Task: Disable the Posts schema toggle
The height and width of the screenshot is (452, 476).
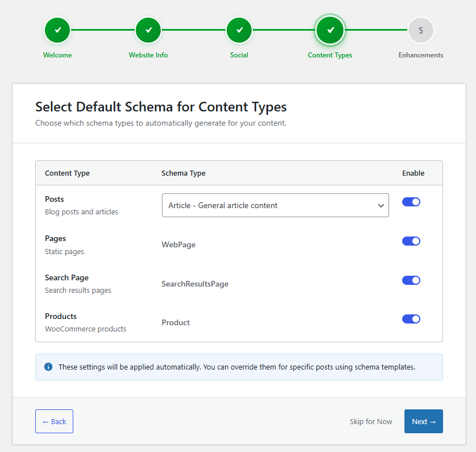Action: 411,201
